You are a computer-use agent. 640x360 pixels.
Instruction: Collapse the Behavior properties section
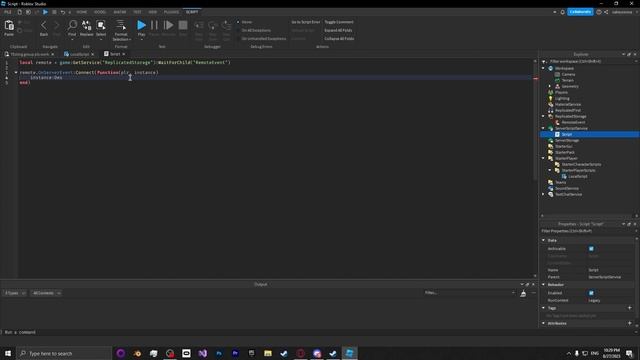[544, 284]
